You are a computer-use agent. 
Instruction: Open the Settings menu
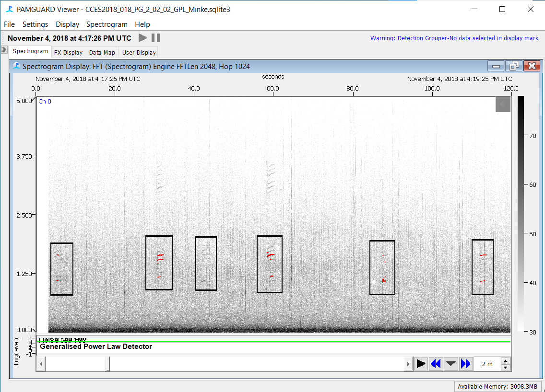click(x=35, y=24)
